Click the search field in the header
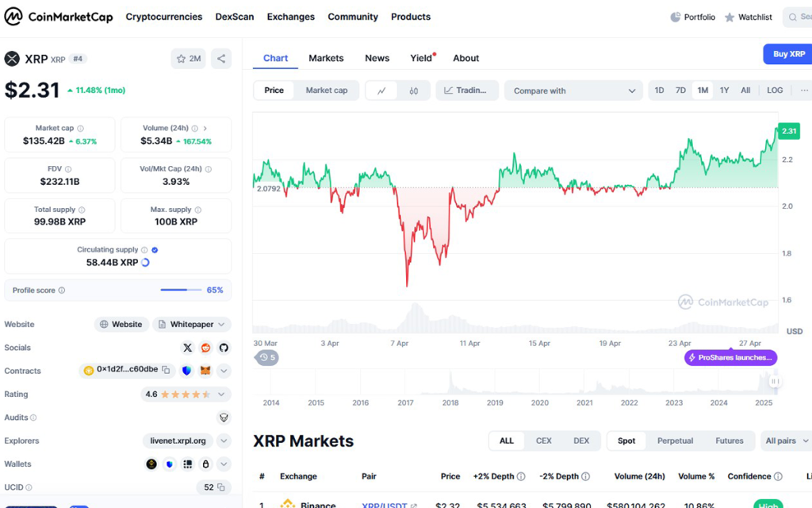 (798, 17)
